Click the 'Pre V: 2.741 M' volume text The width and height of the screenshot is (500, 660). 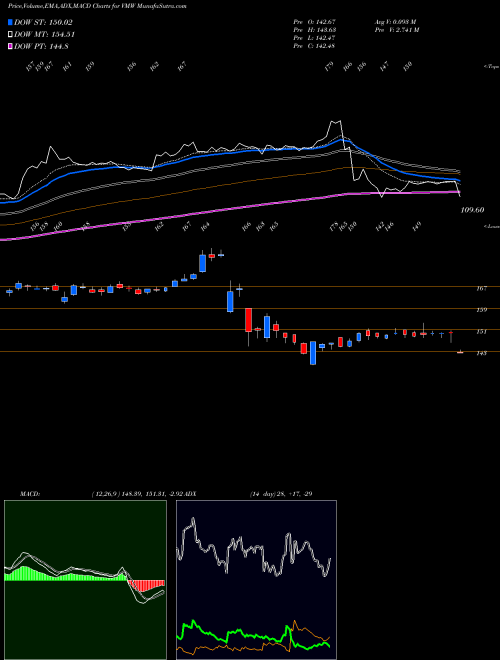(396, 30)
